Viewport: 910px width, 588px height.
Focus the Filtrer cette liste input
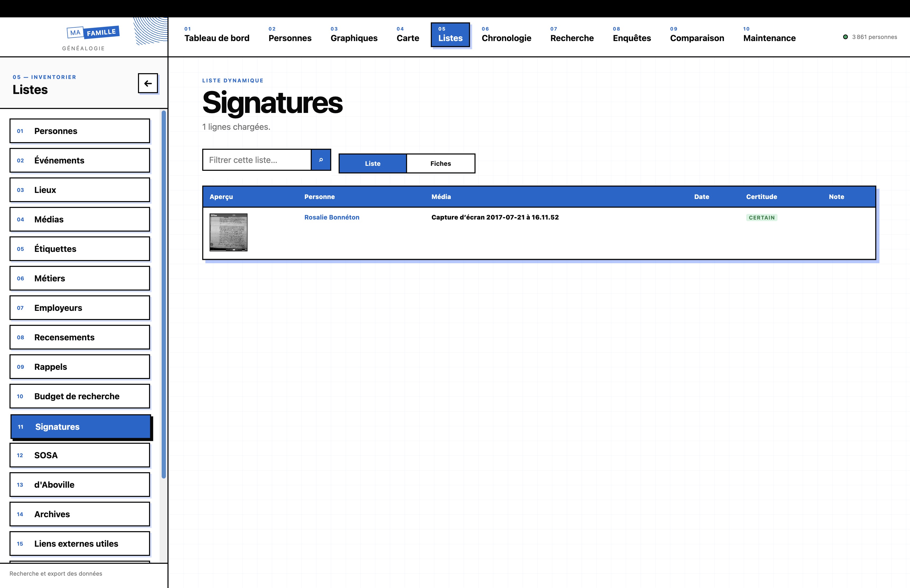pyautogui.click(x=257, y=160)
